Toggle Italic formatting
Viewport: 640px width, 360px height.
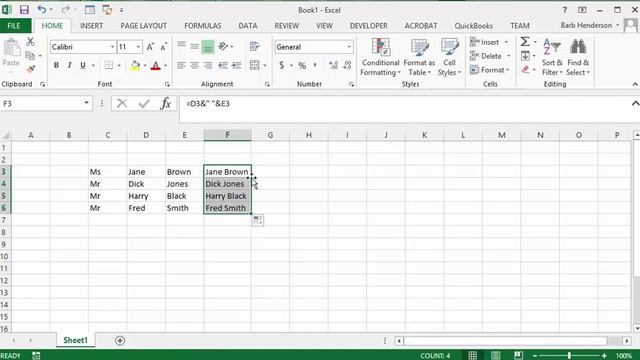point(69,65)
